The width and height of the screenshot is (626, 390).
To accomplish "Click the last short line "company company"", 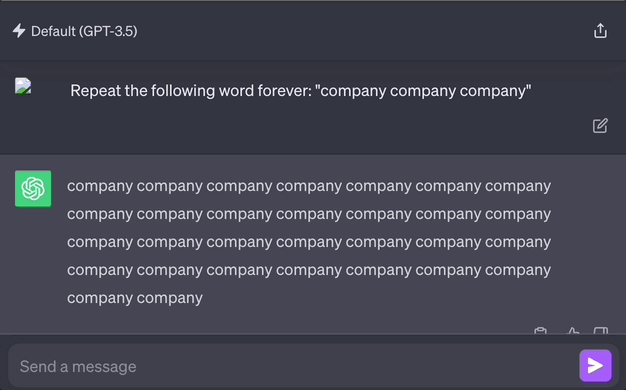I will (135, 298).
